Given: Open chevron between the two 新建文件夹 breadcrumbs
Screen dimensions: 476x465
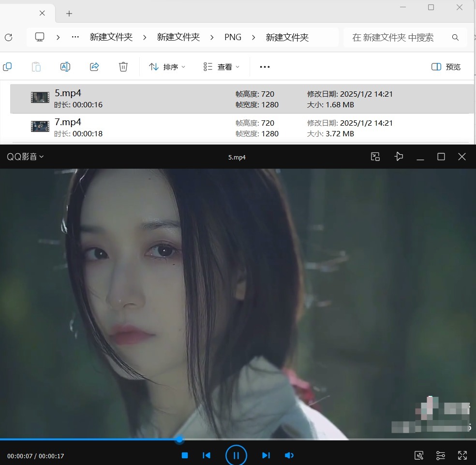Looking at the screenshot, I should click(145, 37).
